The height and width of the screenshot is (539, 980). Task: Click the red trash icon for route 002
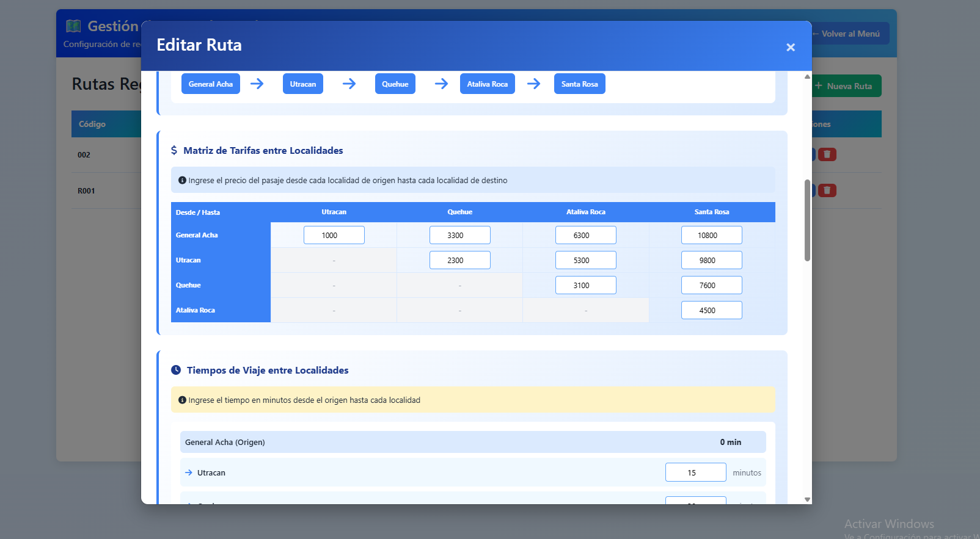(x=827, y=154)
